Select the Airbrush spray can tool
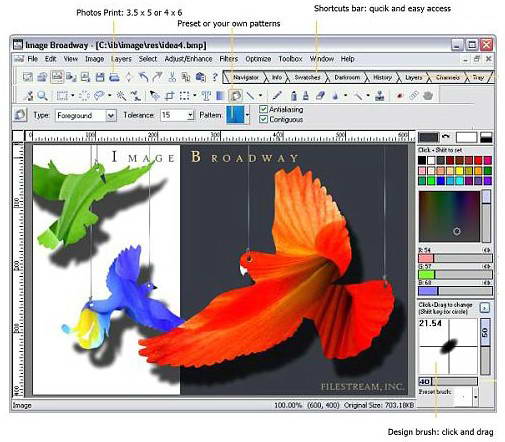 pyautogui.click(x=293, y=96)
